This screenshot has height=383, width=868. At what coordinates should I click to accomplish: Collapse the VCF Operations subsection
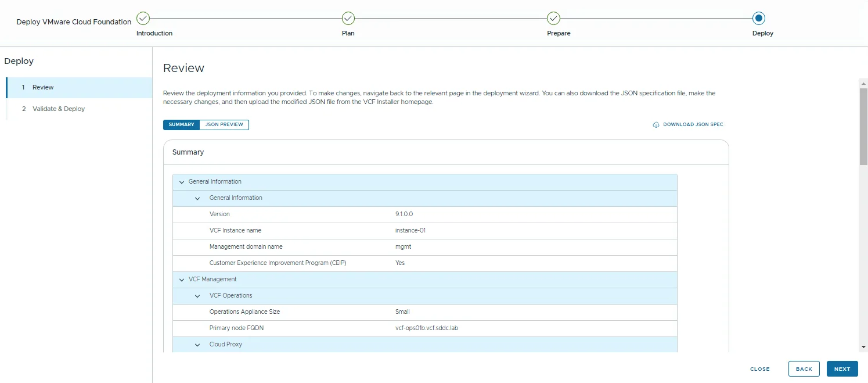(197, 296)
